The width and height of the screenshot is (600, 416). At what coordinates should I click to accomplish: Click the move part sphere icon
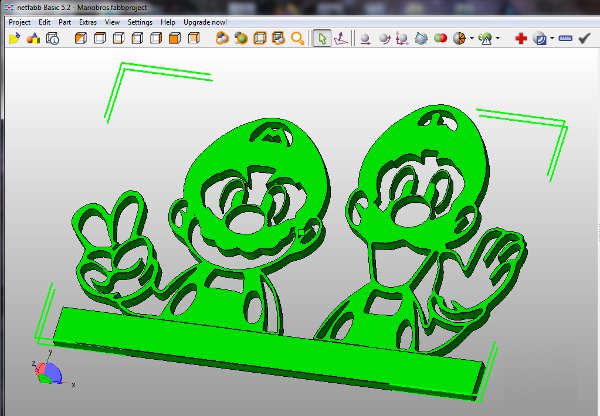coord(365,39)
